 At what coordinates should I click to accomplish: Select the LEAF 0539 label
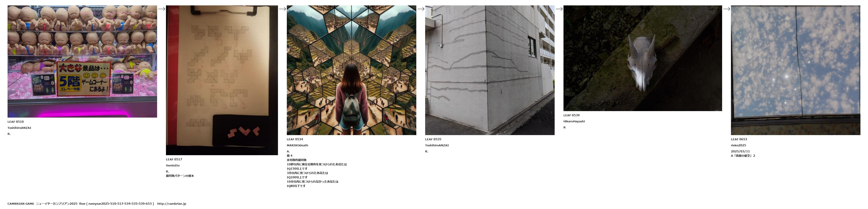click(x=571, y=115)
